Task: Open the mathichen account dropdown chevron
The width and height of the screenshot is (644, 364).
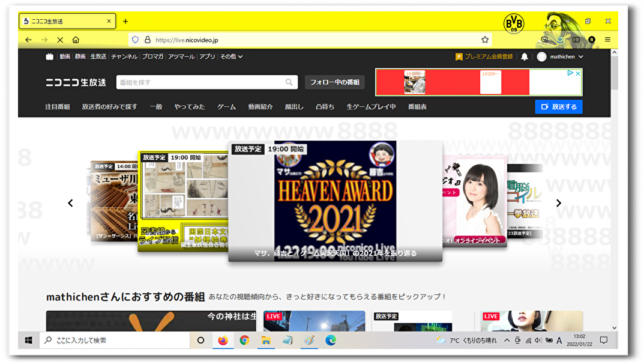Action: [x=580, y=56]
